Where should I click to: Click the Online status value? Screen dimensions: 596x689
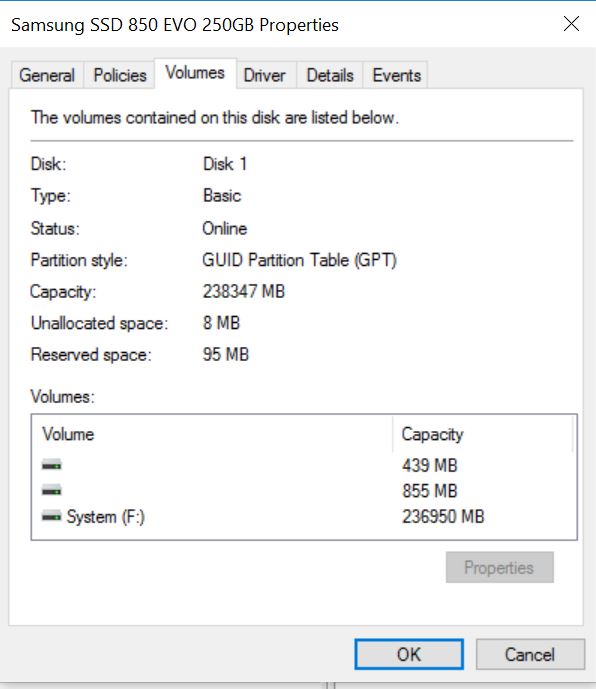[225, 228]
